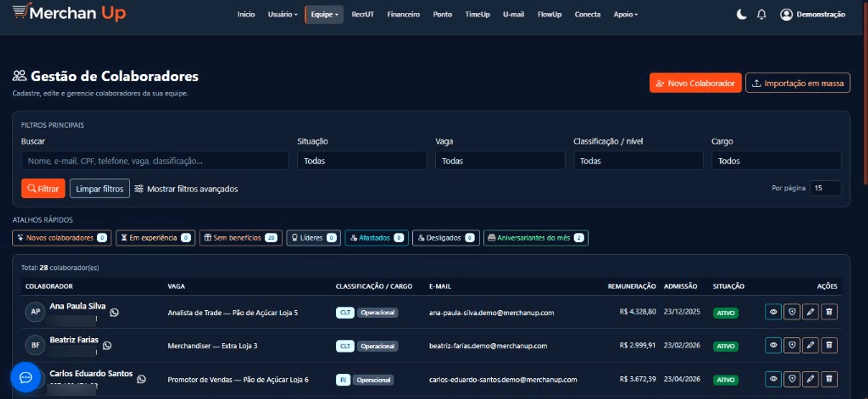Toggle Desligados quick shortcut
Screen dimensions: 868x399
click(446, 238)
